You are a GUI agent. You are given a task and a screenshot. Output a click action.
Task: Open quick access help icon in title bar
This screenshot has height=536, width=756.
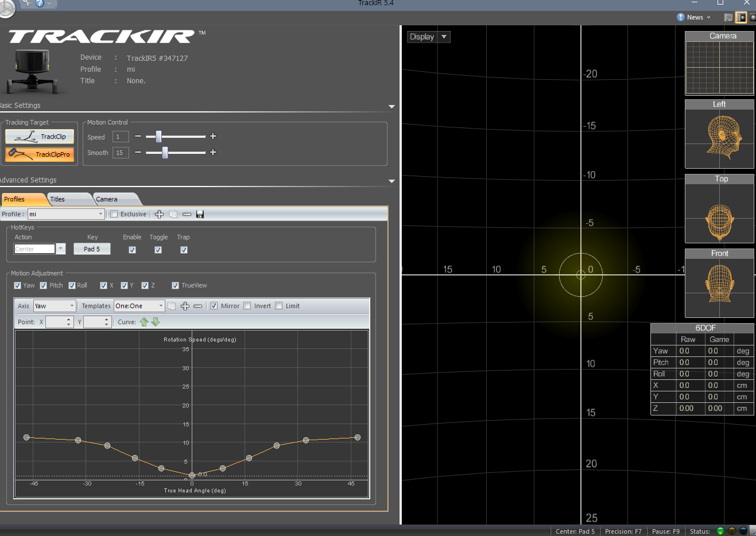(x=40, y=3)
